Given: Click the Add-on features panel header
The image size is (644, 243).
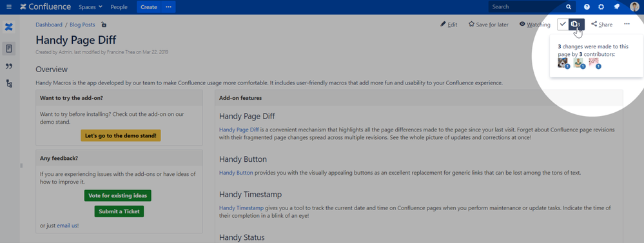Looking at the screenshot, I should tap(419, 98).
